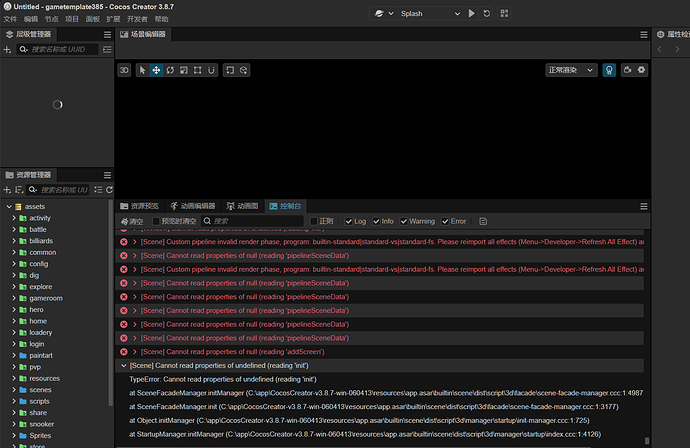Open the console panel hamburger menu
The width and height of the screenshot is (690, 448).
(x=643, y=206)
